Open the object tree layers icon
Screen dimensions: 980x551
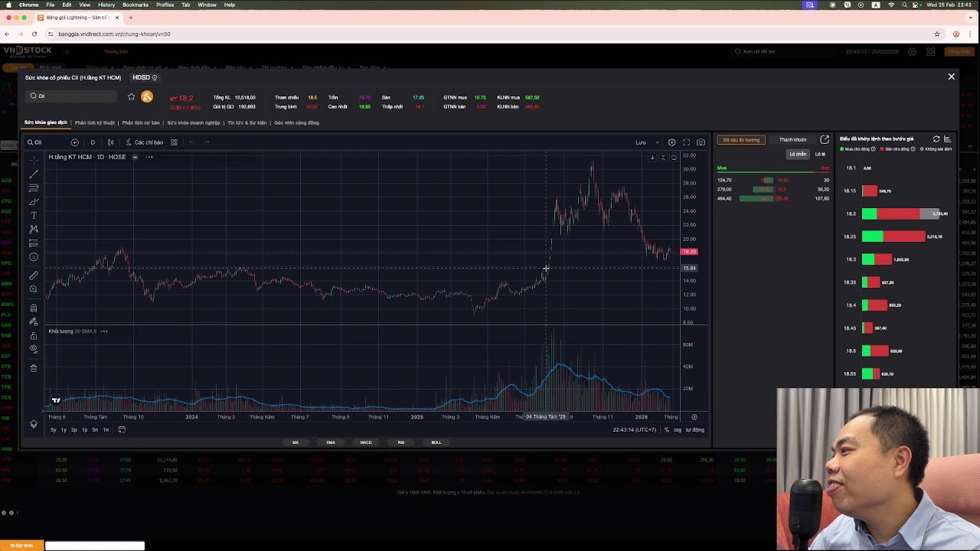34,424
